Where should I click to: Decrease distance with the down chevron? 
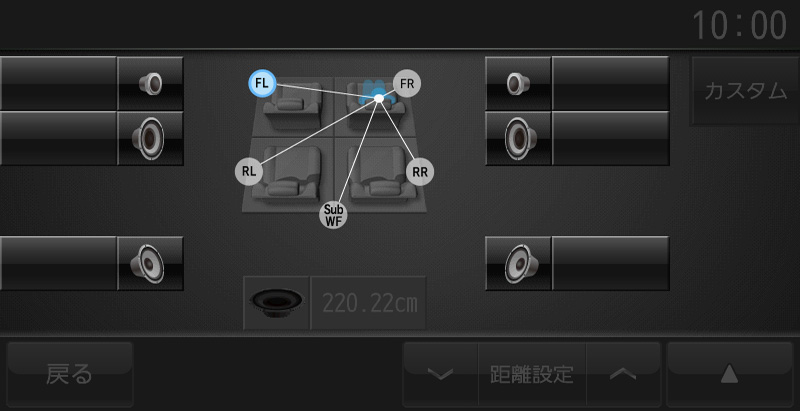tap(440, 374)
